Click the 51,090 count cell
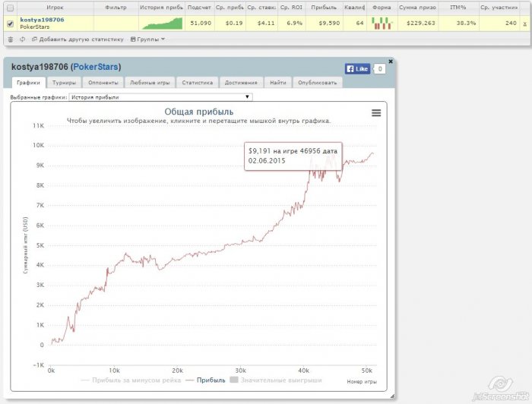Image resolution: width=532 pixels, height=404 pixels. tap(201, 23)
